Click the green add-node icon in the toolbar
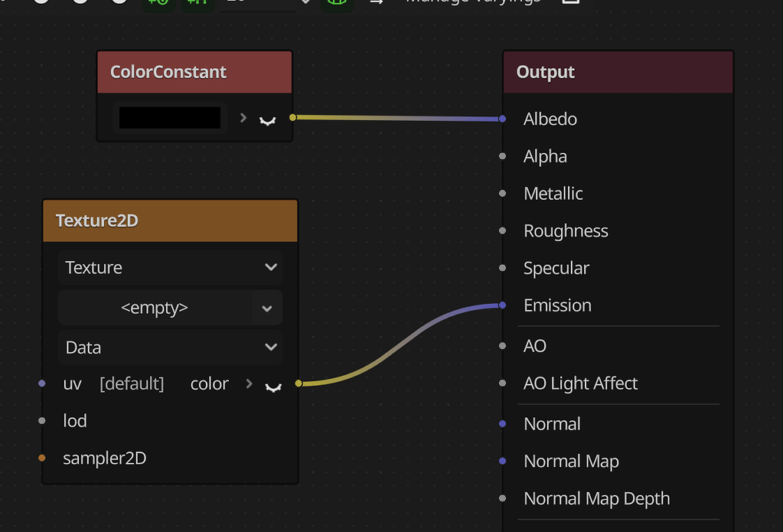 [158, 3]
